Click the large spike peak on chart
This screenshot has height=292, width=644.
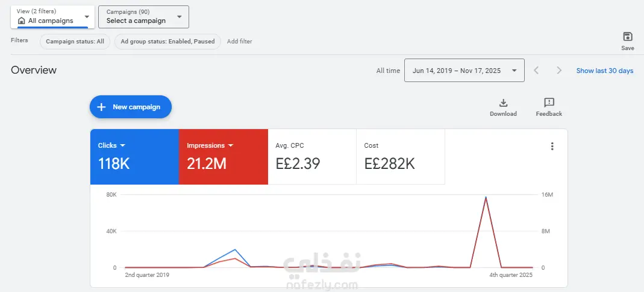coord(486,197)
